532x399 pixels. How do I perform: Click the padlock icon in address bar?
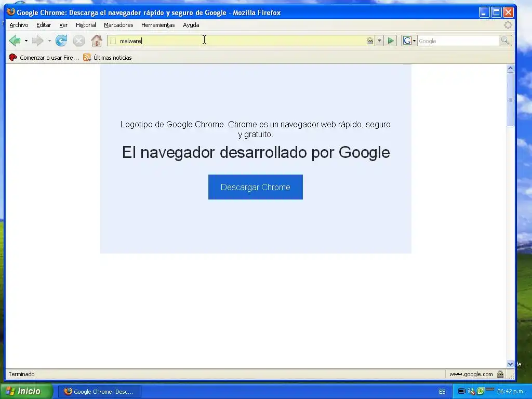coord(370,41)
